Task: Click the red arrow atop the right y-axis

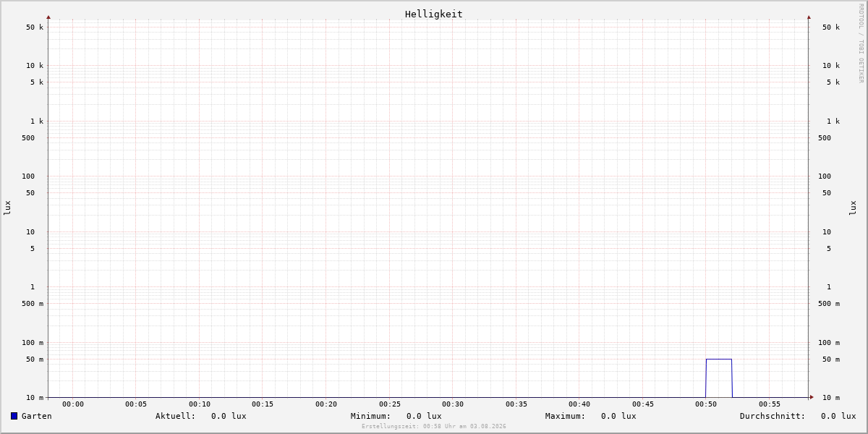Action: [809, 17]
